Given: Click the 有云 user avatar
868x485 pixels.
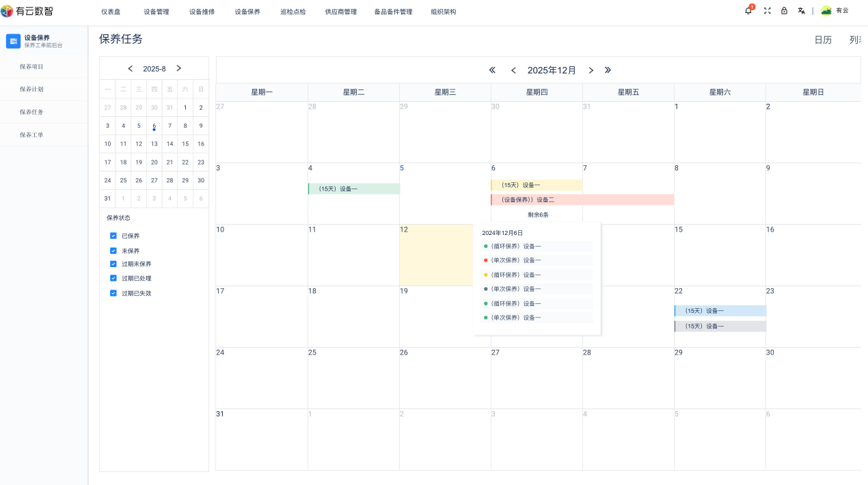Looking at the screenshot, I should pos(826,11).
